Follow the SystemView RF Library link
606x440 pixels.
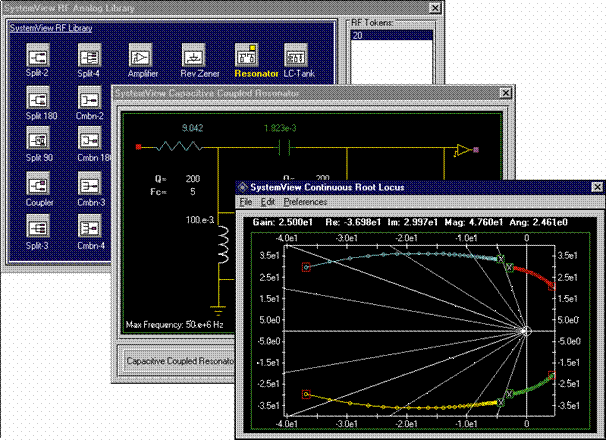pyautogui.click(x=51, y=28)
